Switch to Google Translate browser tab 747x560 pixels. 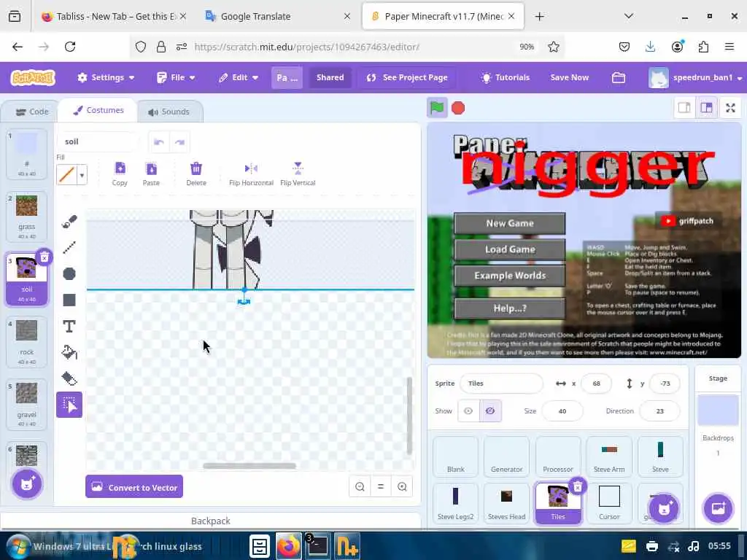pyautogui.click(x=278, y=16)
